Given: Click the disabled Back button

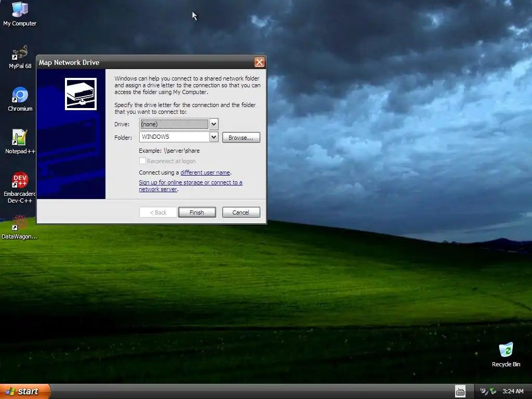Looking at the screenshot, I should (x=158, y=212).
